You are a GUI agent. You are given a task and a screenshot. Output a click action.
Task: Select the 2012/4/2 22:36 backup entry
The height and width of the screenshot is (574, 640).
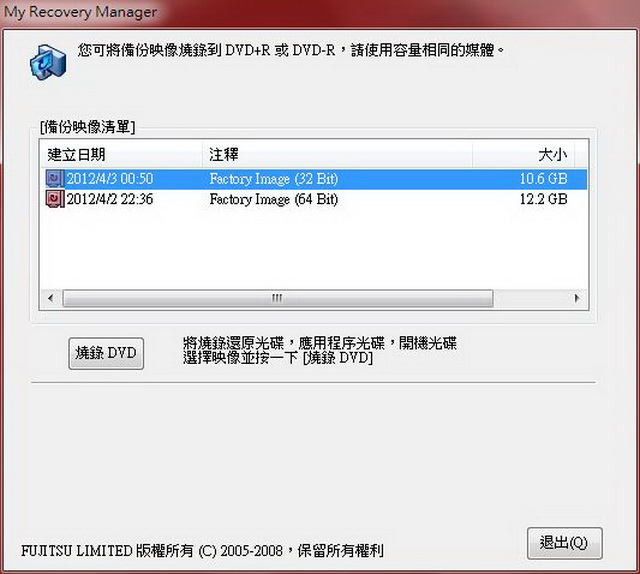[x=314, y=199]
